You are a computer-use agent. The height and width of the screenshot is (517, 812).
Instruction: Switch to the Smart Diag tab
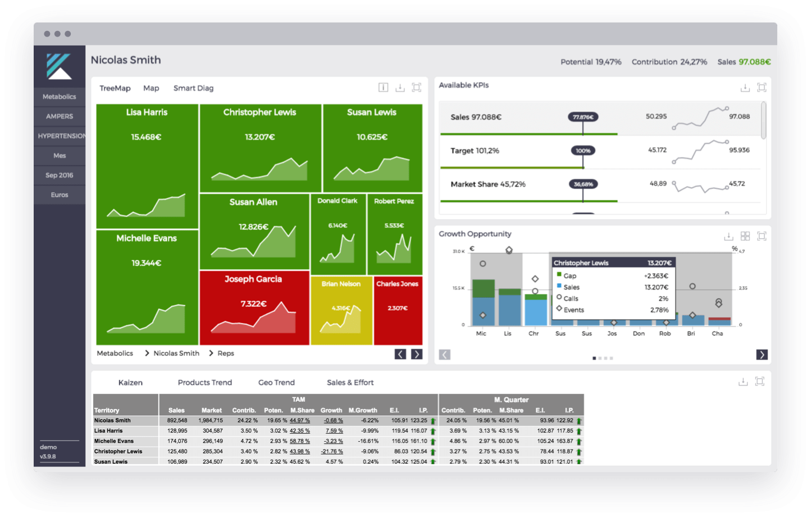tap(193, 88)
